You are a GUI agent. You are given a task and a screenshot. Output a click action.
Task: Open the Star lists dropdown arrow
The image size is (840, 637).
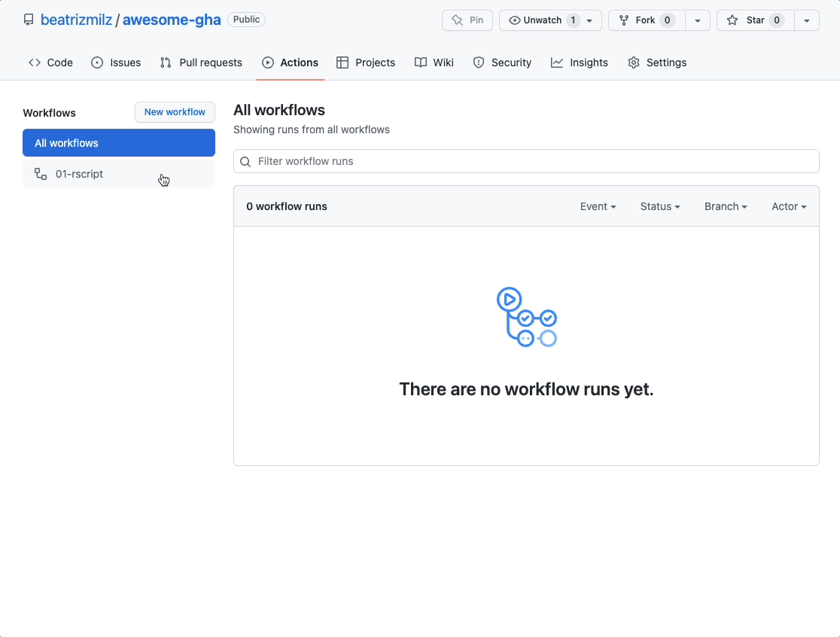click(x=806, y=20)
